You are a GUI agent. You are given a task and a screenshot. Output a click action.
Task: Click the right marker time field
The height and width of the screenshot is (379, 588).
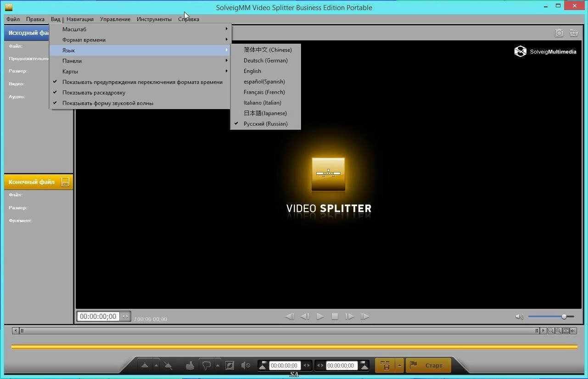click(x=342, y=366)
